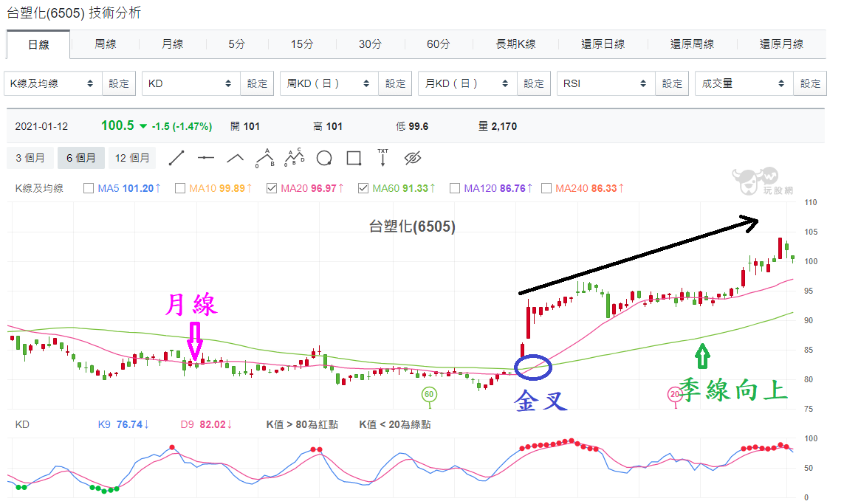Switch to the 15分 tab

(x=302, y=44)
